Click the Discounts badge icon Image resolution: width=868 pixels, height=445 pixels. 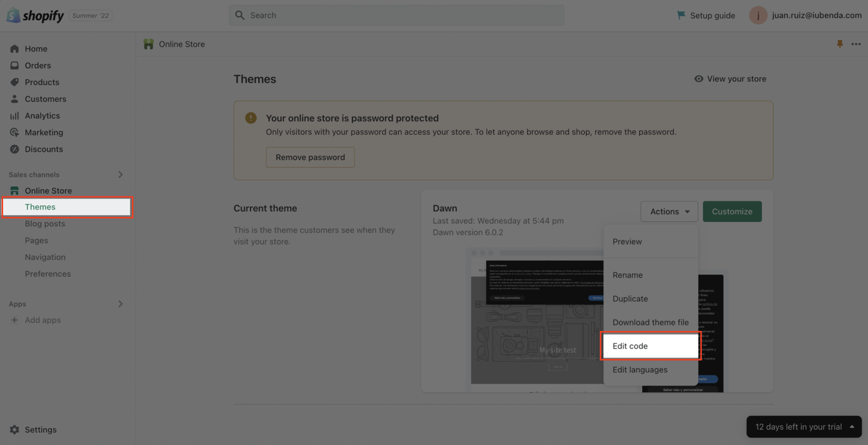(15, 149)
